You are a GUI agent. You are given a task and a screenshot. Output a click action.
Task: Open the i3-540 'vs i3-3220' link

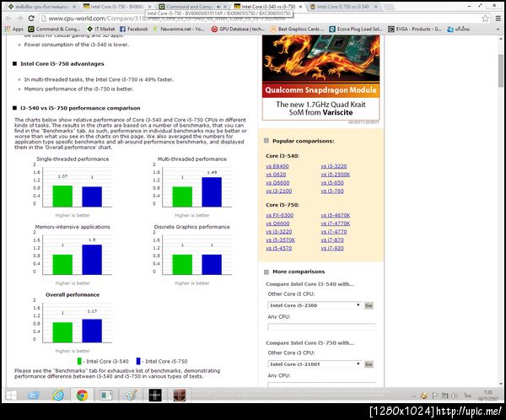tap(334, 166)
